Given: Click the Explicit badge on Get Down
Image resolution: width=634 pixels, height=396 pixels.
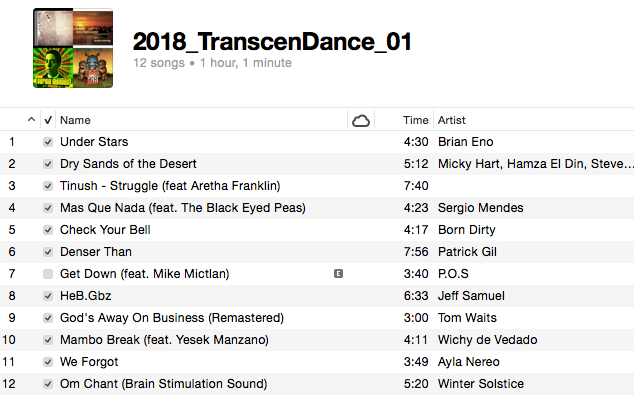Looking at the screenshot, I should click(338, 274).
